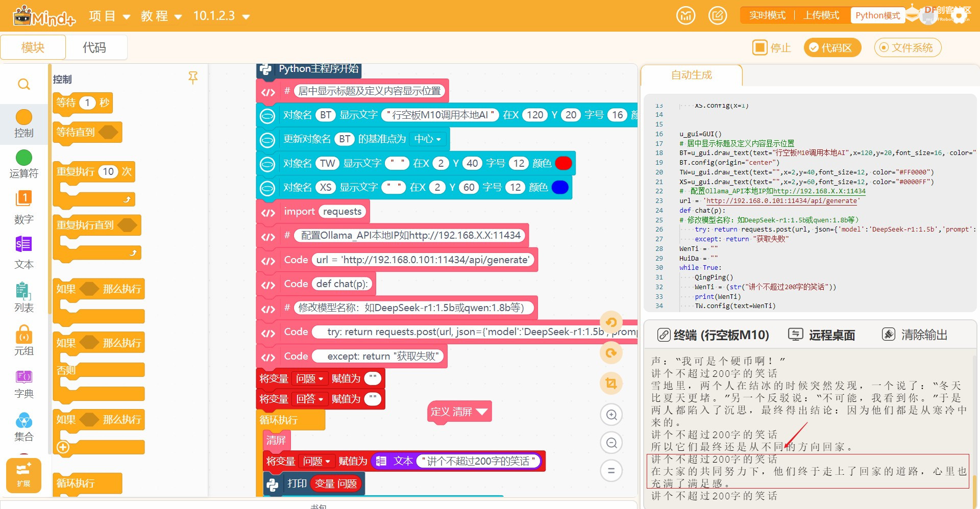Select the 运算符 category icon

click(24, 159)
